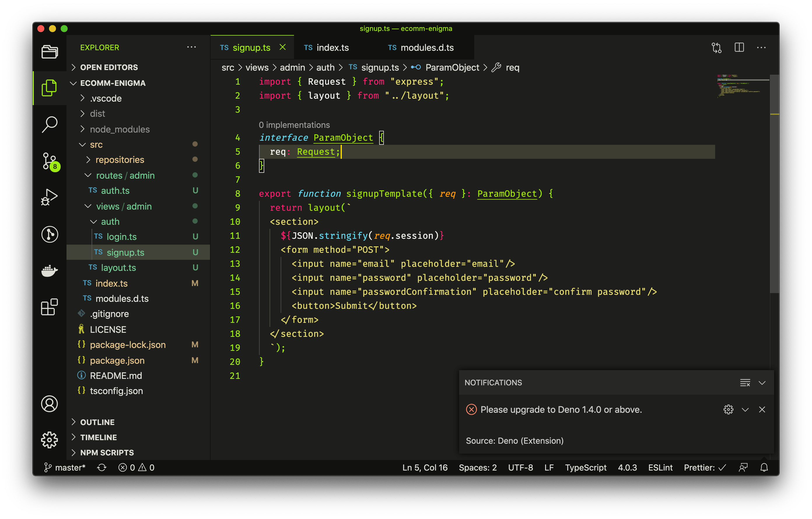812x519 pixels.
Task: Open tsconfig.json file
Action: pos(138,391)
